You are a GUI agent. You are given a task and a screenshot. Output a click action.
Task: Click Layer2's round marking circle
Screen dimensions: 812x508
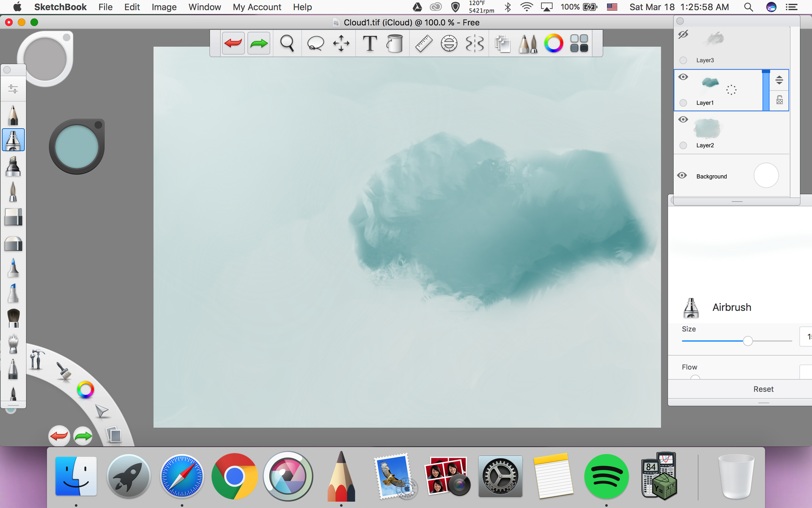click(683, 145)
